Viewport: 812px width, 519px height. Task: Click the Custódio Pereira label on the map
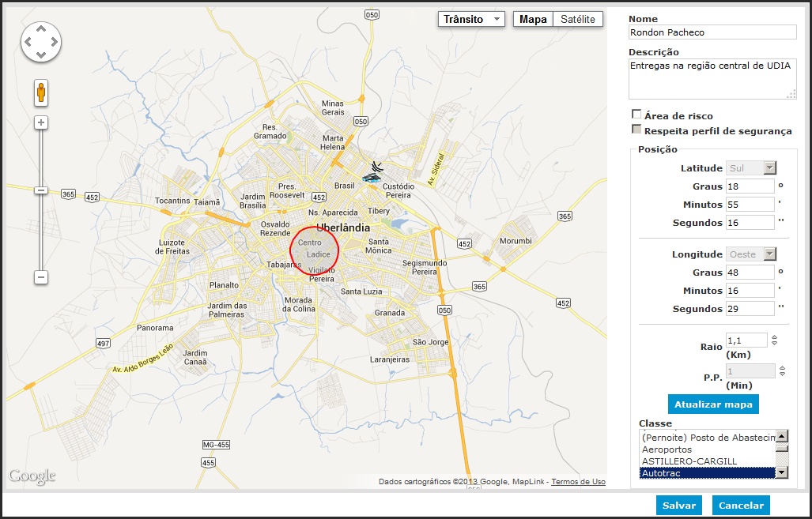pyautogui.click(x=398, y=190)
